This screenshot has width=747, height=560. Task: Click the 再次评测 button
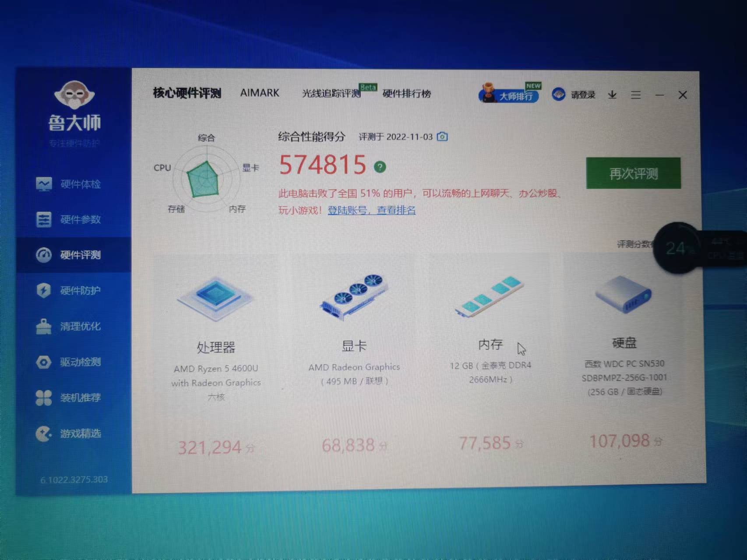[633, 174]
